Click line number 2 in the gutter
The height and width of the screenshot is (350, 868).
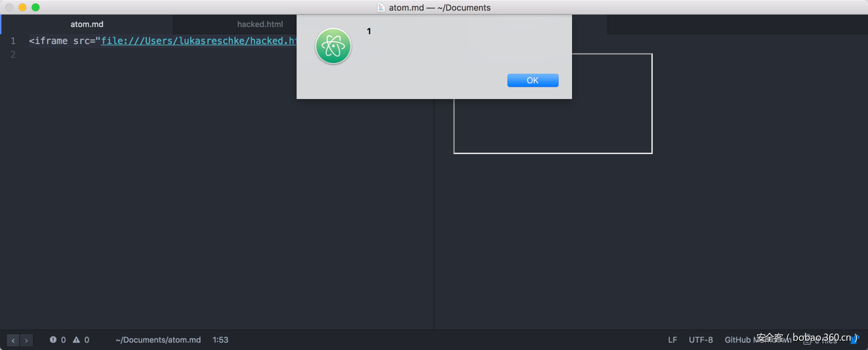click(12, 54)
